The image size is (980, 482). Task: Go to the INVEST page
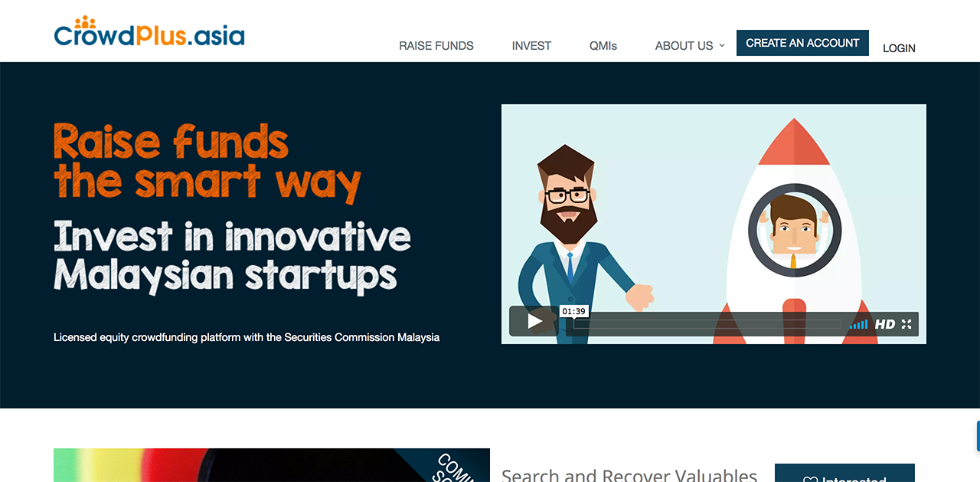click(x=531, y=46)
